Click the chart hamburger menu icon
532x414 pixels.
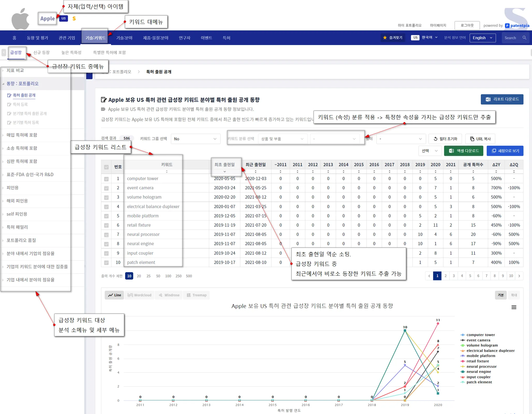pyautogui.click(x=514, y=307)
